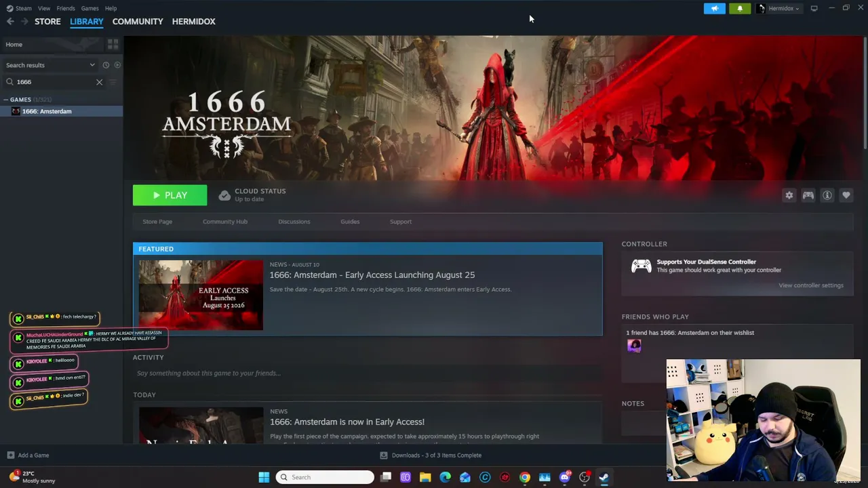This screenshot has width=868, height=488.
Task: Add game to favorites heart icon
Action: click(x=846, y=195)
